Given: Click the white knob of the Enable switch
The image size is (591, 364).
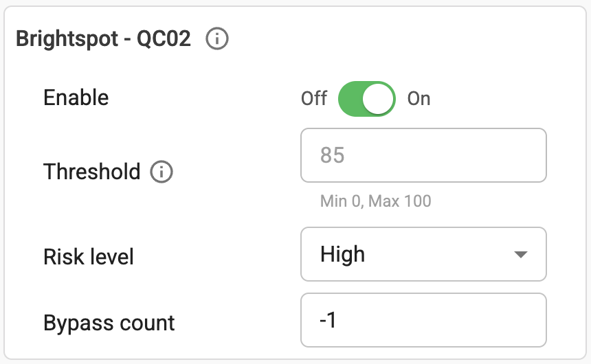Looking at the screenshot, I should 379,99.
